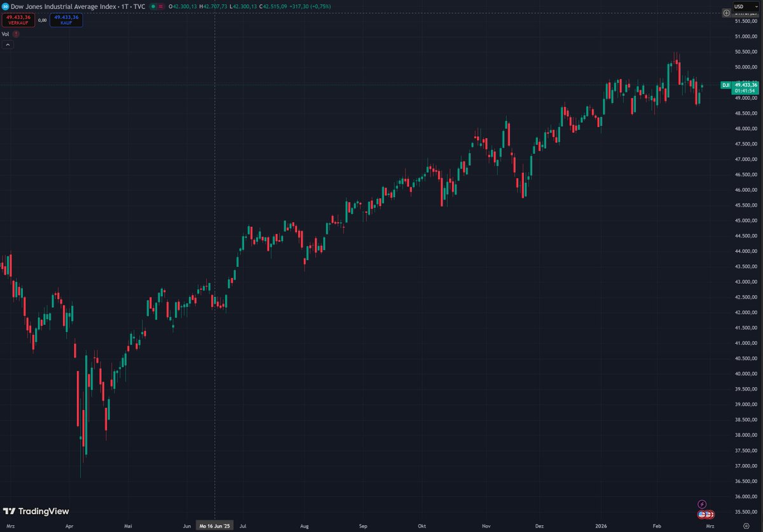The image size is (763, 532).
Task: Click the 'Mo 16 Jun '25' date label
Action: [x=215, y=526]
